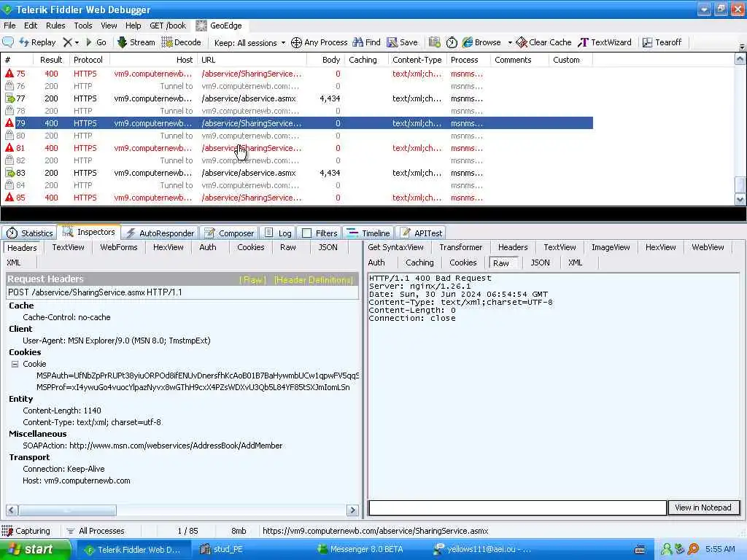747x560 pixels.
Task: Click the Tearoff button
Action: coord(662,42)
